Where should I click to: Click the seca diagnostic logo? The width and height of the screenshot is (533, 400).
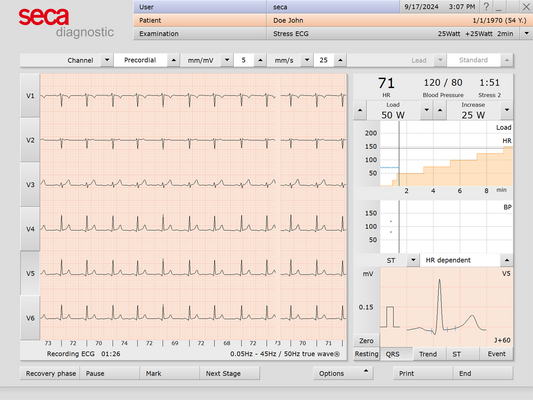(66, 23)
